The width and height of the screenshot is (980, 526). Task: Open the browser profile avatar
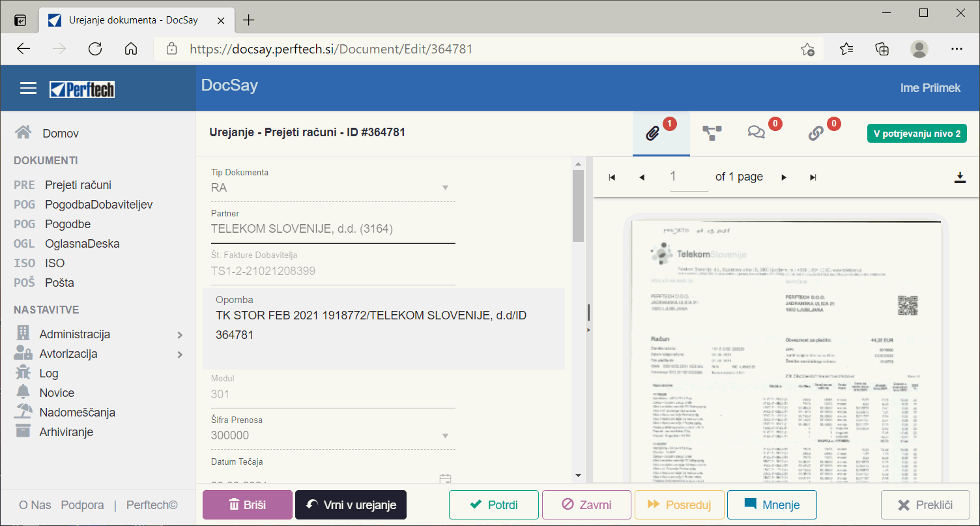tap(919, 49)
